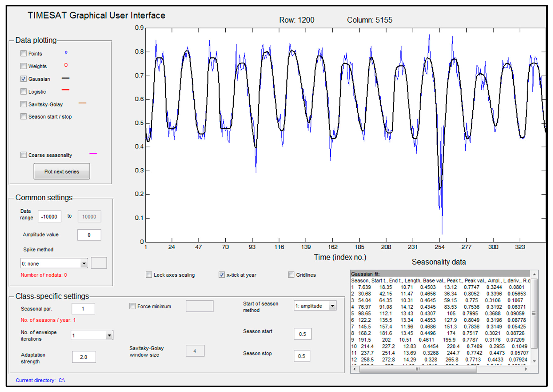Toggle Lock axes scaling checkbox
Screen dimensions: 553x392
(149, 275)
